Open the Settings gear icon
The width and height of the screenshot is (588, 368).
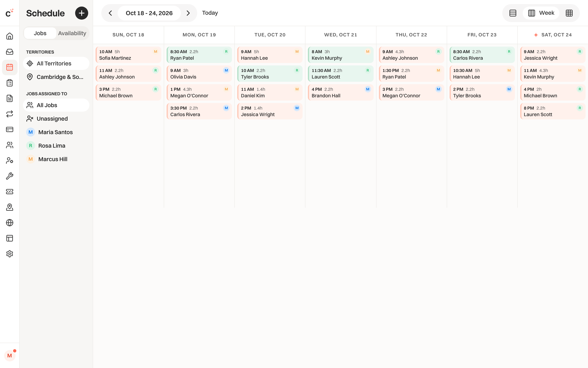coord(9,254)
